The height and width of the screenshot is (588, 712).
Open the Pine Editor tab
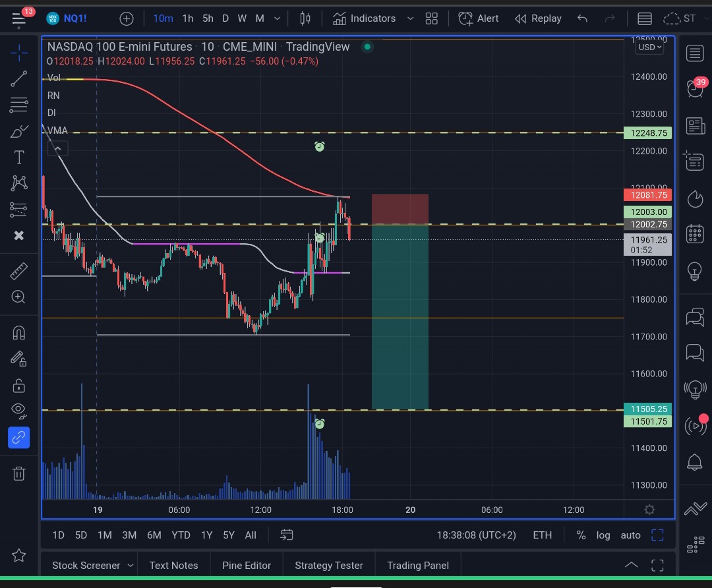pos(247,566)
